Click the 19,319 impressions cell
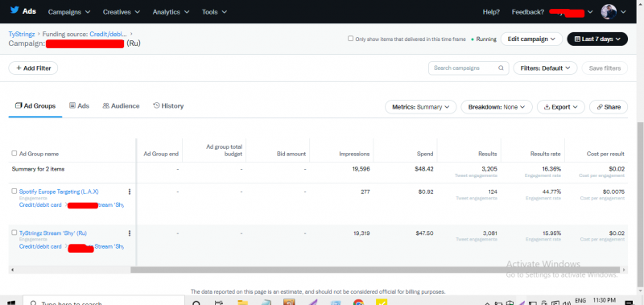Image resolution: width=644 pixels, height=305 pixels. pyautogui.click(x=361, y=233)
